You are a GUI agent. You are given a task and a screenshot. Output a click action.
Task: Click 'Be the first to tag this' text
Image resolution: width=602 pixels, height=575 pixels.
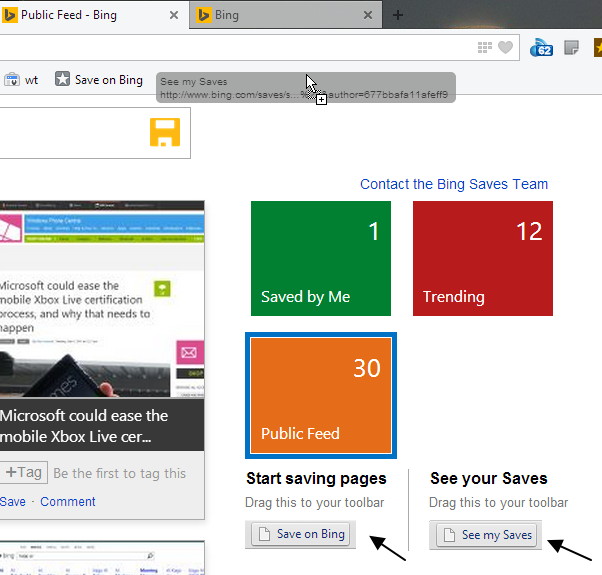tap(119, 473)
